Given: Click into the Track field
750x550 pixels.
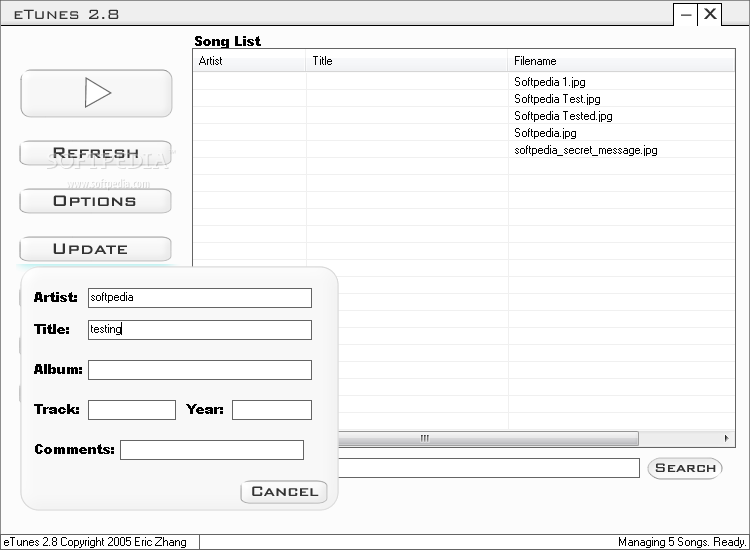Looking at the screenshot, I should (x=132, y=410).
